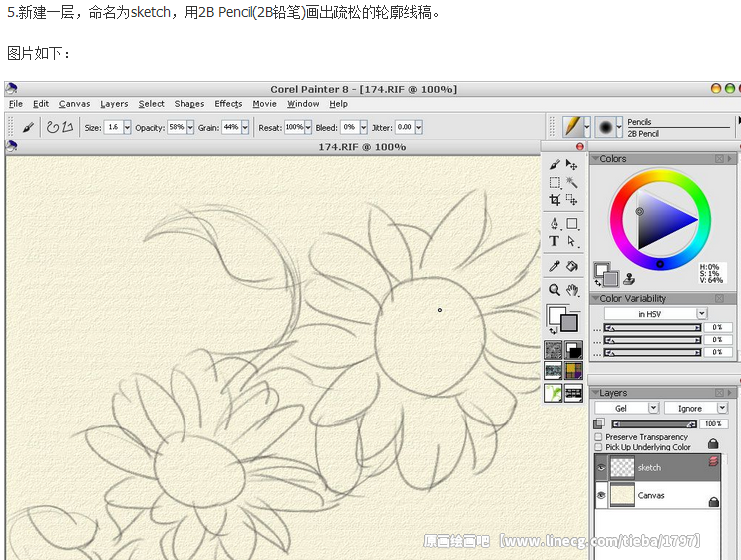Viewport: 741px width, 560px height.
Task: Select the Text tool
Action: click(x=555, y=241)
